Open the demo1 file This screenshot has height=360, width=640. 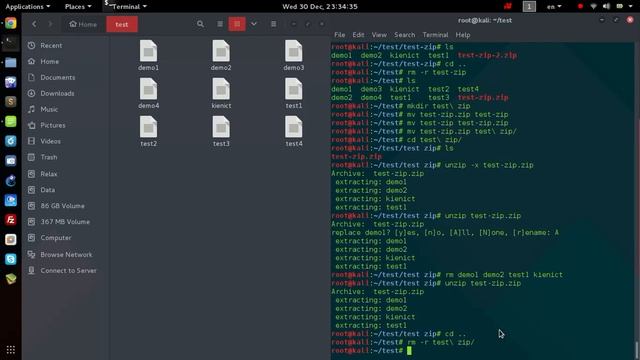pos(148,56)
